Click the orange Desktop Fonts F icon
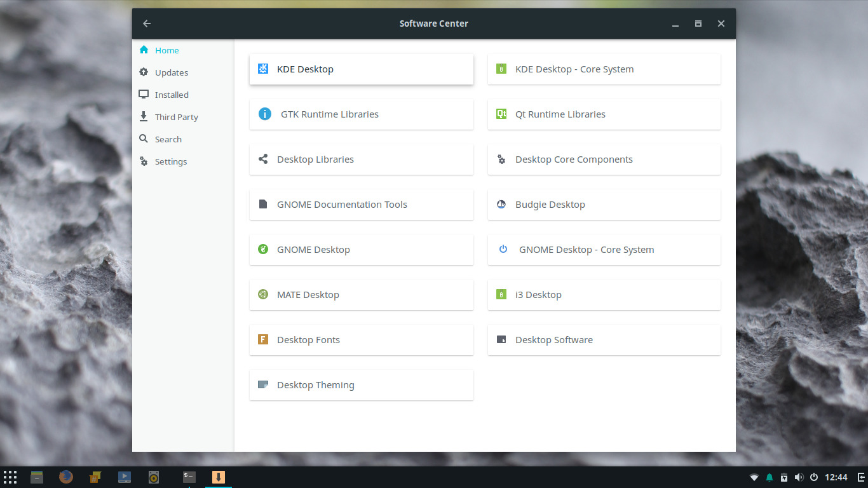 (263, 339)
